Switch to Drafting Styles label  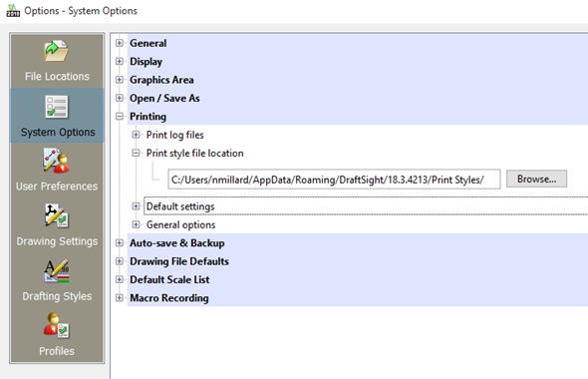[x=57, y=296]
